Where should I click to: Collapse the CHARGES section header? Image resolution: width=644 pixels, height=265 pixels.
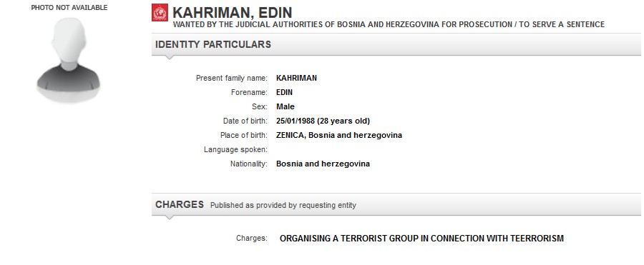(x=398, y=204)
